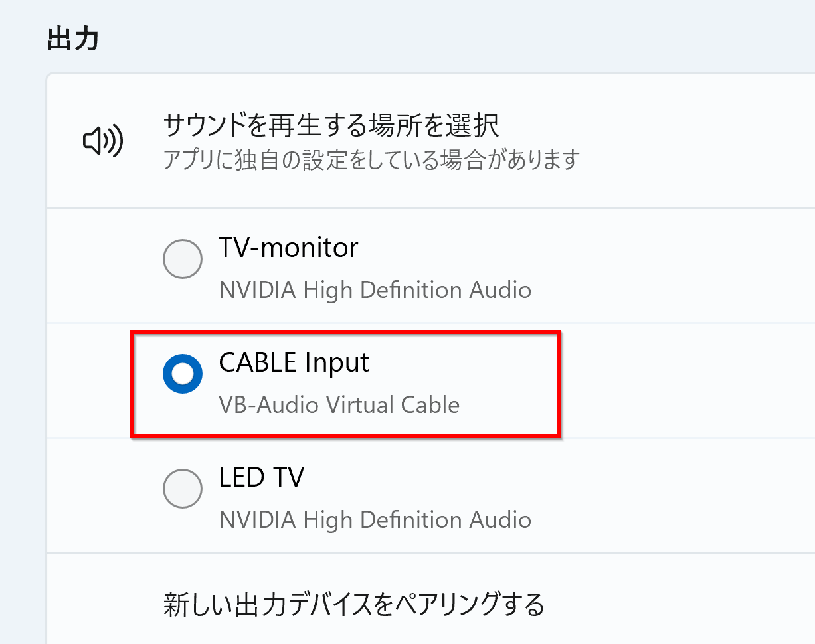The width and height of the screenshot is (815, 644).
Task: Collapse the サウンドを再生する場所を選択 section
Action: (x=431, y=141)
